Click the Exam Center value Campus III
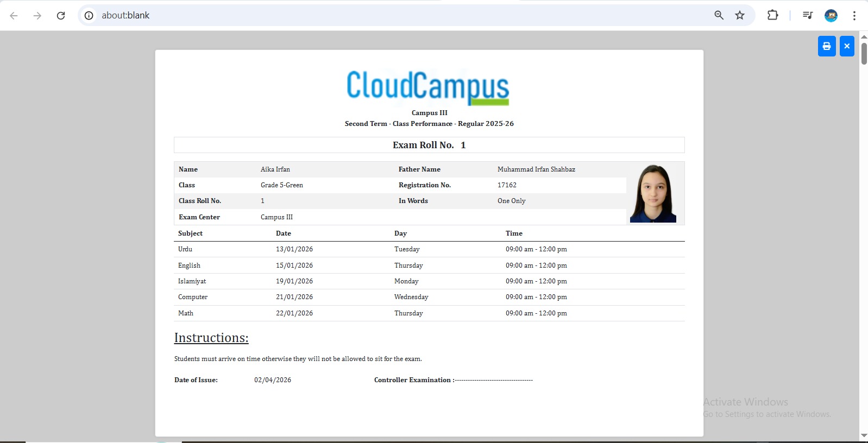Image resolution: width=868 pixels, height=443 pixels. pyautogui.click(x=276, y=217)
